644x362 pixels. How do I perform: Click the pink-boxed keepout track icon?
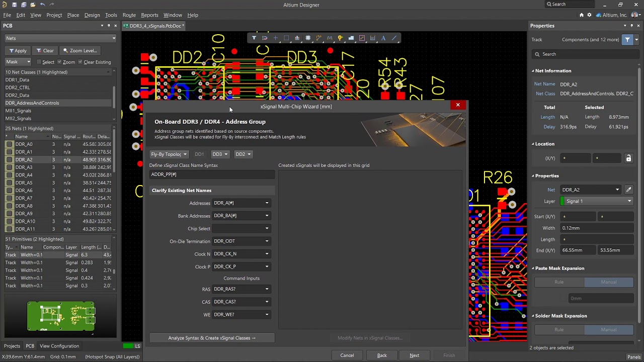pyautogui.click(x=362, y=38)
